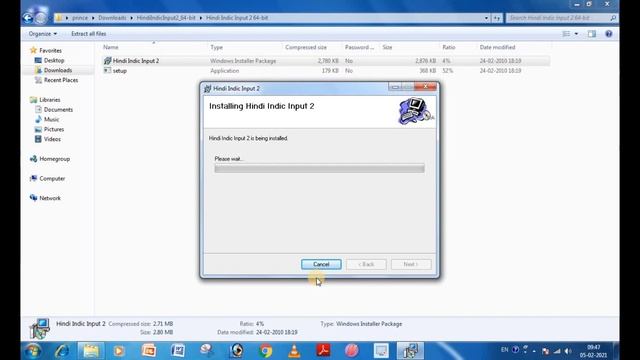This screenshot has width=640, height=360.
Task: Open Libraries in navigation pane
Action: pos(50,100)
